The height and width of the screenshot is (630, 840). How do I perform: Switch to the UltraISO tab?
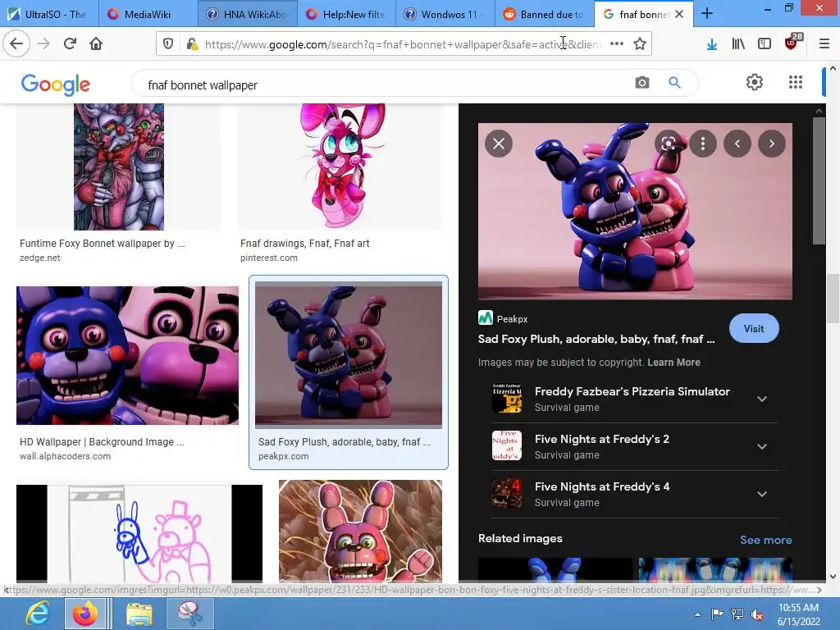tap(49, 14)
